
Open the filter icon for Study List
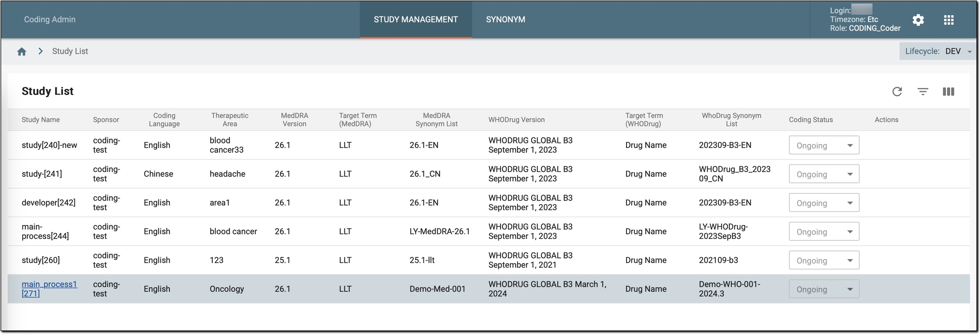[x=923, y=92]
